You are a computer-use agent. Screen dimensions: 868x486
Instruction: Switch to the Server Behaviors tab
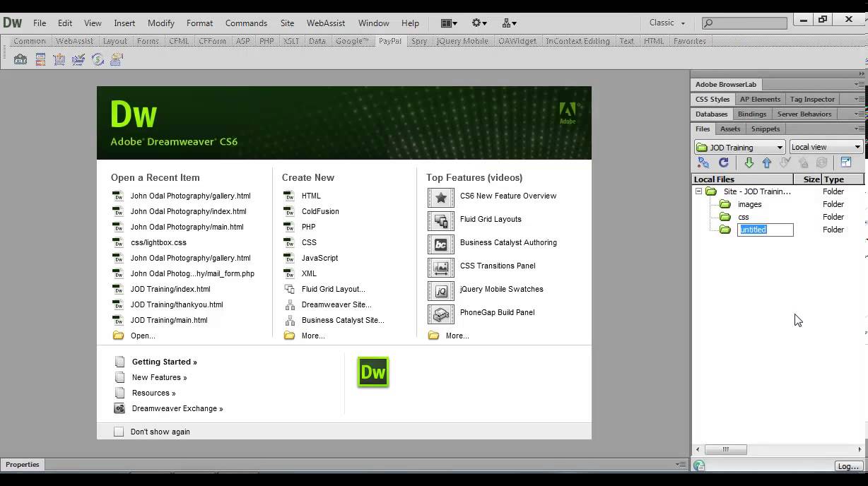coord(804,114)
